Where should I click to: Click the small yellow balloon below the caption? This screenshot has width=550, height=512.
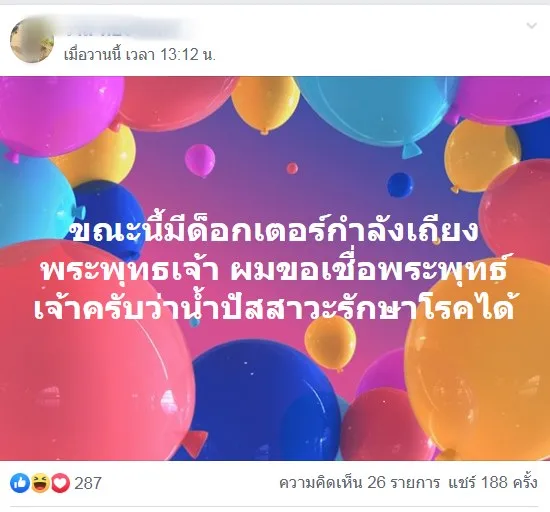coord(330,344)
